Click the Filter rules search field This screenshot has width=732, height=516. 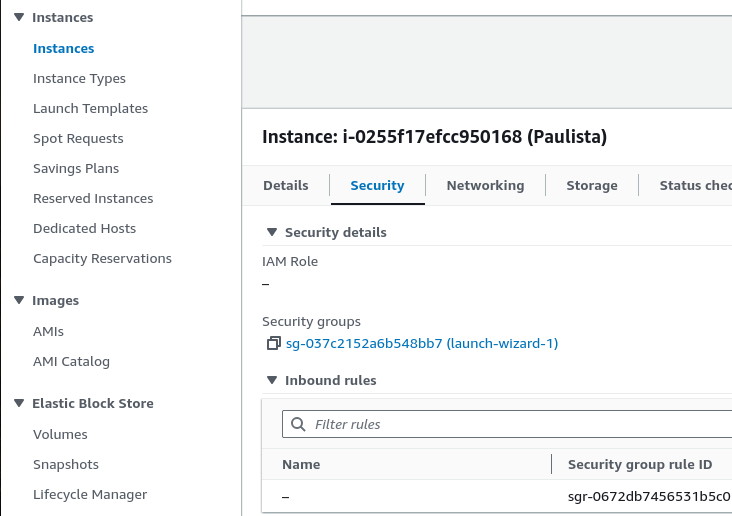pyautogui.click(x=507, y=424)
